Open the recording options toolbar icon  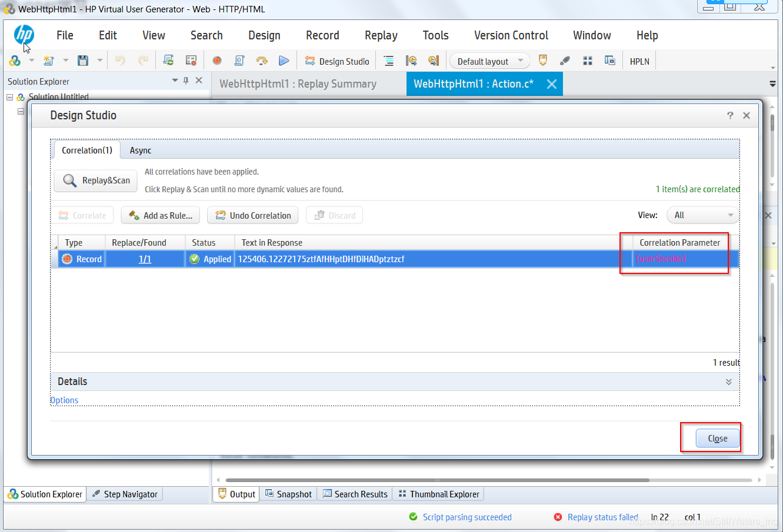coord(191,61)
